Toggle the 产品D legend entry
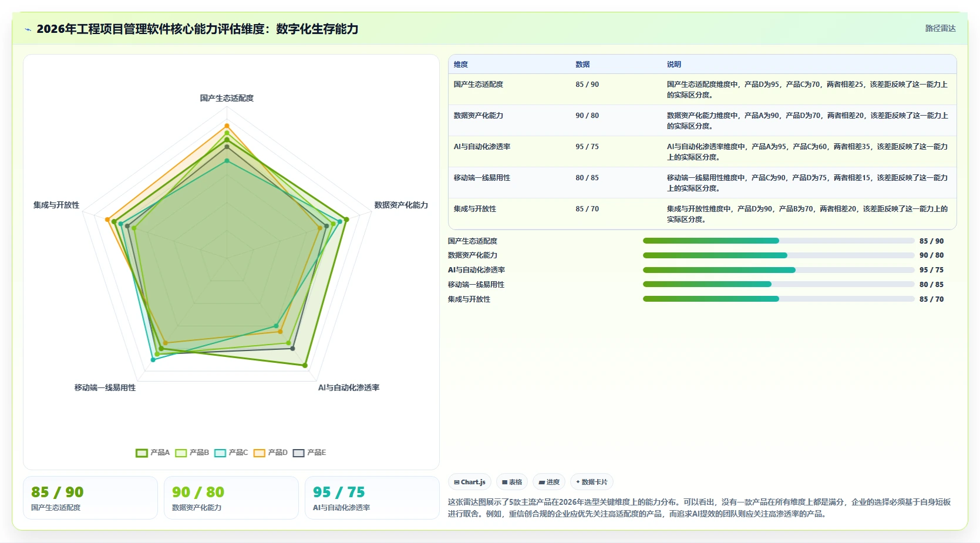Image resolution: width=980 pixels, height=543 pixels. [x=271, y=453]
